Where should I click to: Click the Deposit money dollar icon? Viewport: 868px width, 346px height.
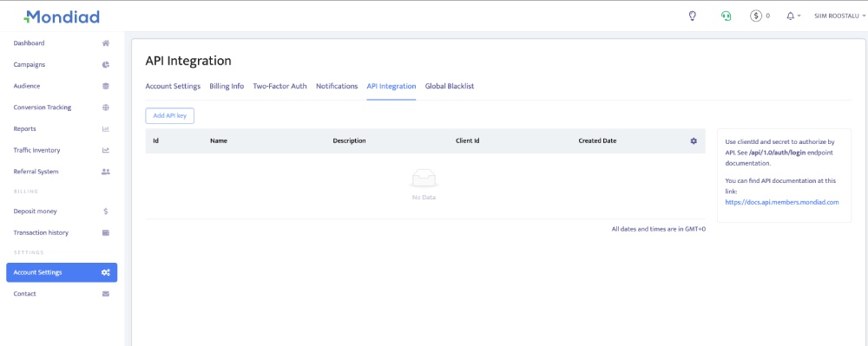tap(106, 211)
